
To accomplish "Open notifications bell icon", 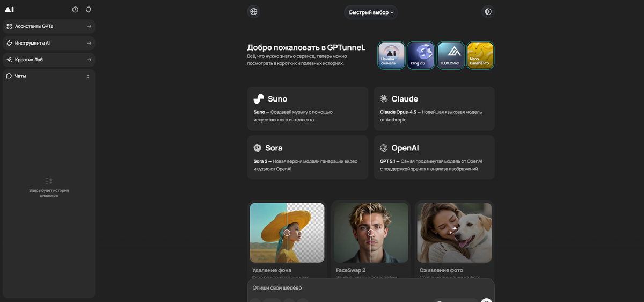I will (x=89, y=10).
